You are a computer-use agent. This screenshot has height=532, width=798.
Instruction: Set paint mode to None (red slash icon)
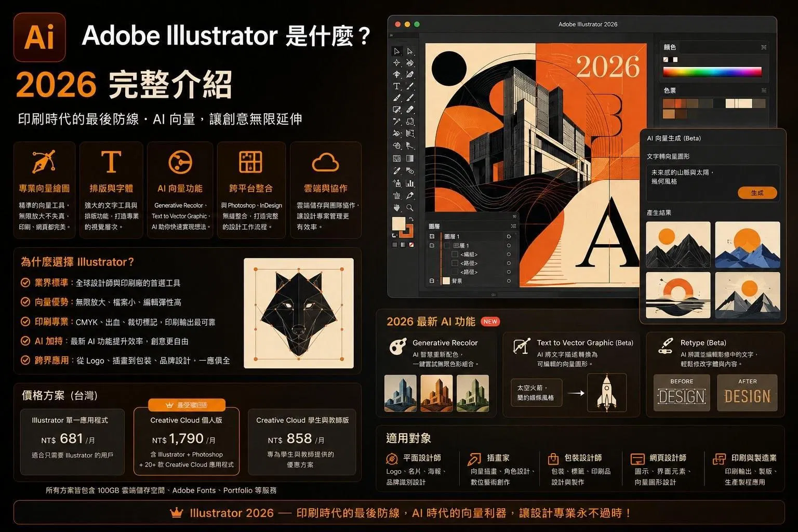[x=411, y=245]
